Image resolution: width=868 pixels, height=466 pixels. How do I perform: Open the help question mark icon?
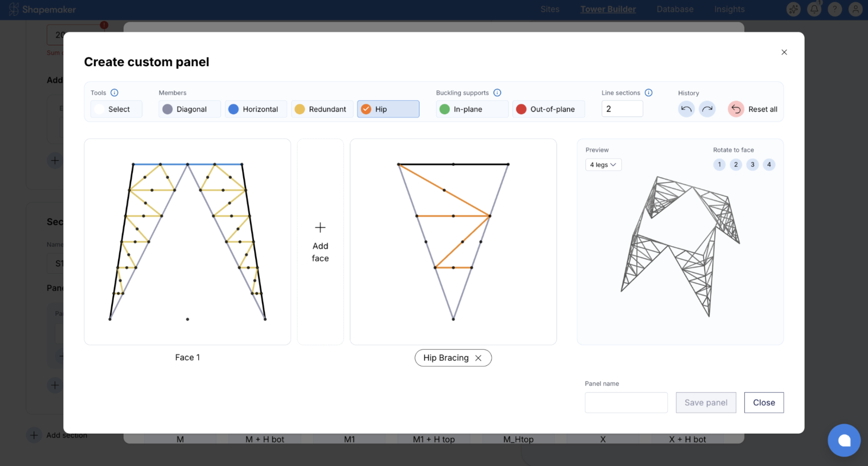click(x=835, y=9)
